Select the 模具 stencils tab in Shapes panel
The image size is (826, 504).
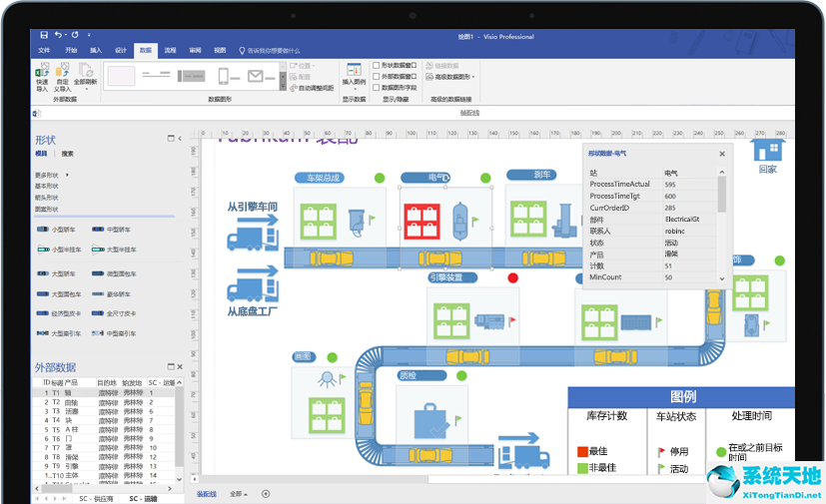pyautogui.click(x=41, y=154)
